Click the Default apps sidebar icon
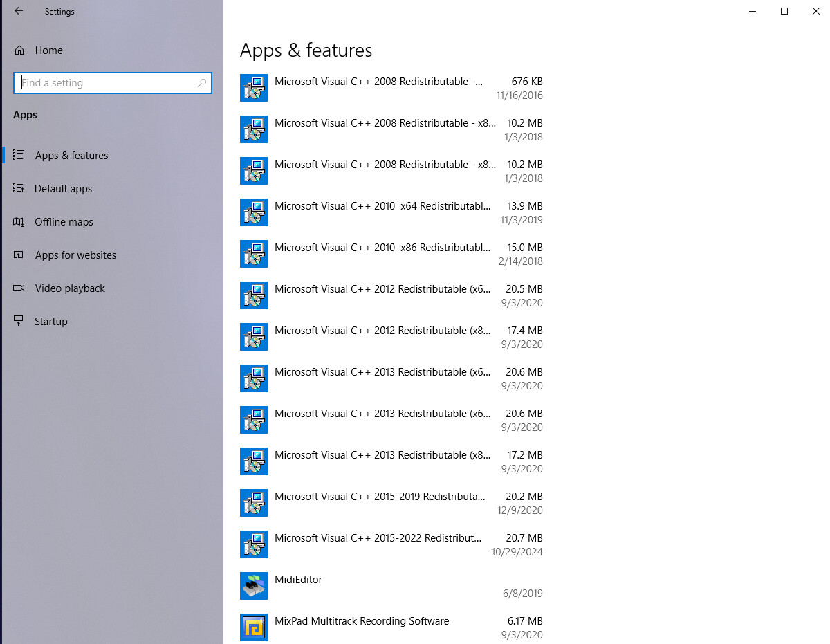830x644 pixels. click(x=19, y=188)
